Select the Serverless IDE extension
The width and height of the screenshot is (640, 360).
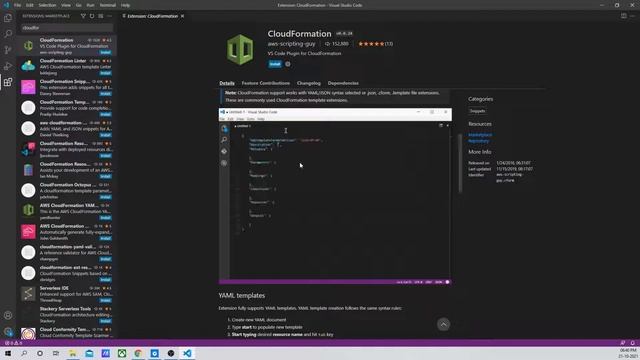[67, 294]
